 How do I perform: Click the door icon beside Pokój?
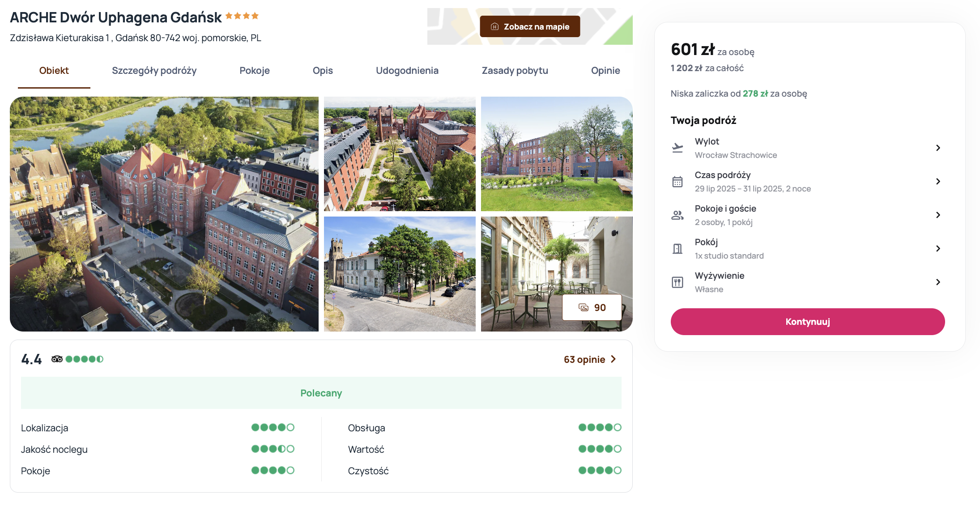[677, 249]
